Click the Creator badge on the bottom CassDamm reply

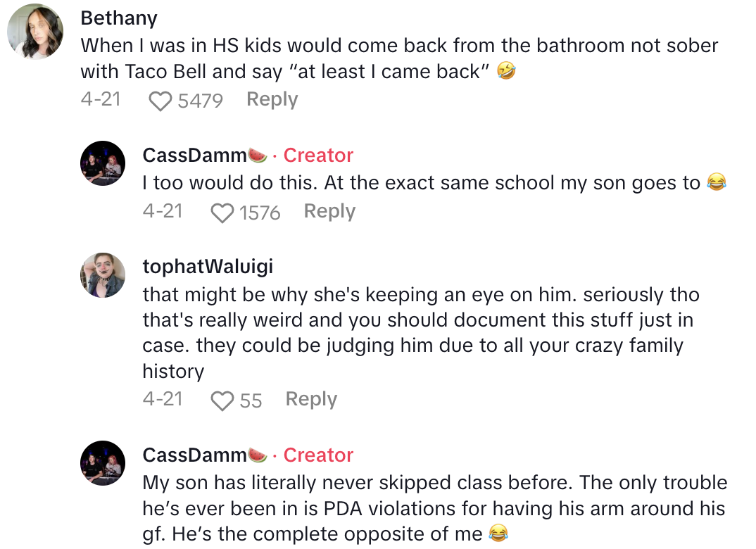pos(318,455)
